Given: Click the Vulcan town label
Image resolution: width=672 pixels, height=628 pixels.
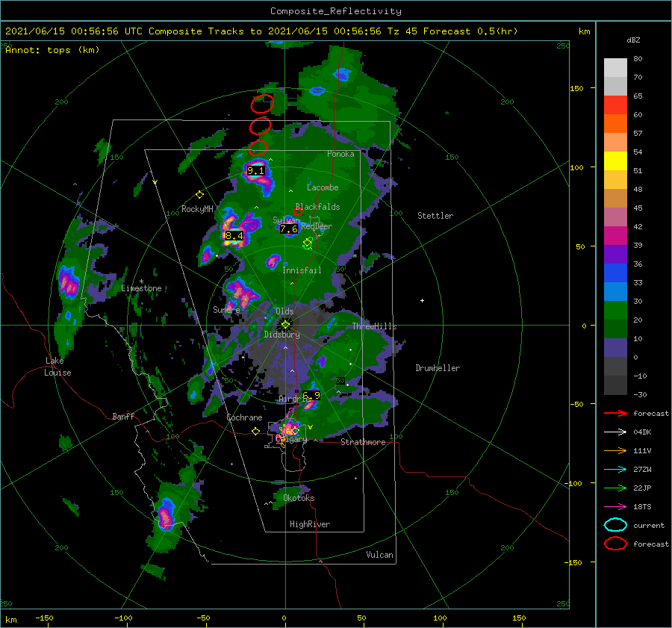Looking at the screenshot, I should (x=380, y=555).
